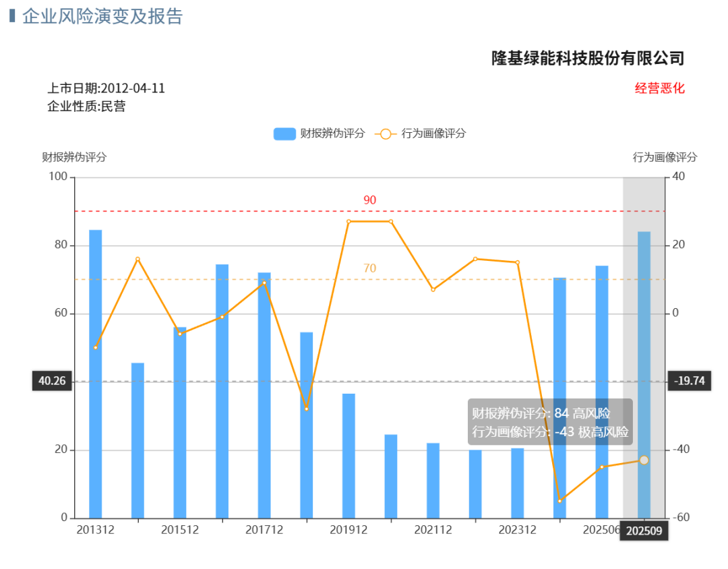The image size is (728, 569).
Task: Click the -19.74 right axis pointer label
Action: pos(690,381)
